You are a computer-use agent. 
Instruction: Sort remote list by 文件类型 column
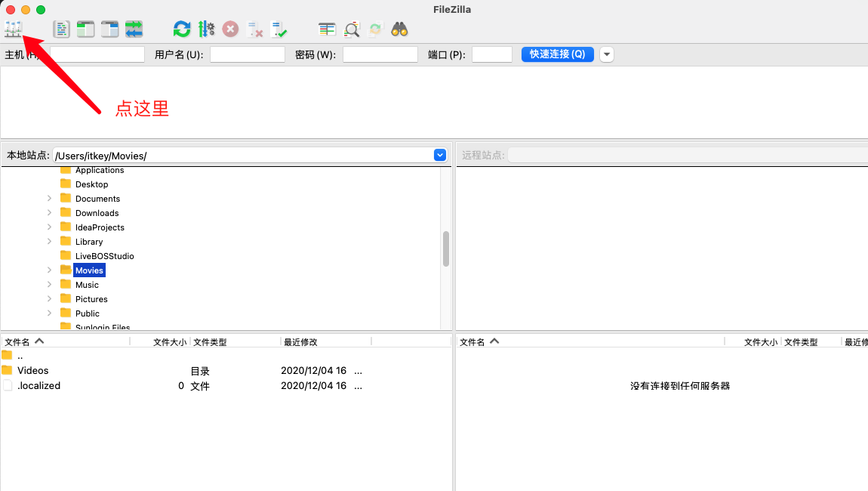tap(811, 342)
